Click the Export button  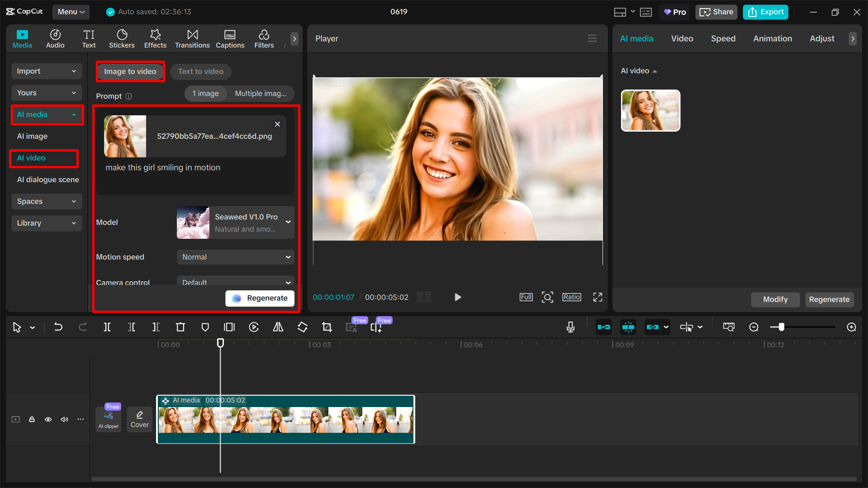coord(765,12)
